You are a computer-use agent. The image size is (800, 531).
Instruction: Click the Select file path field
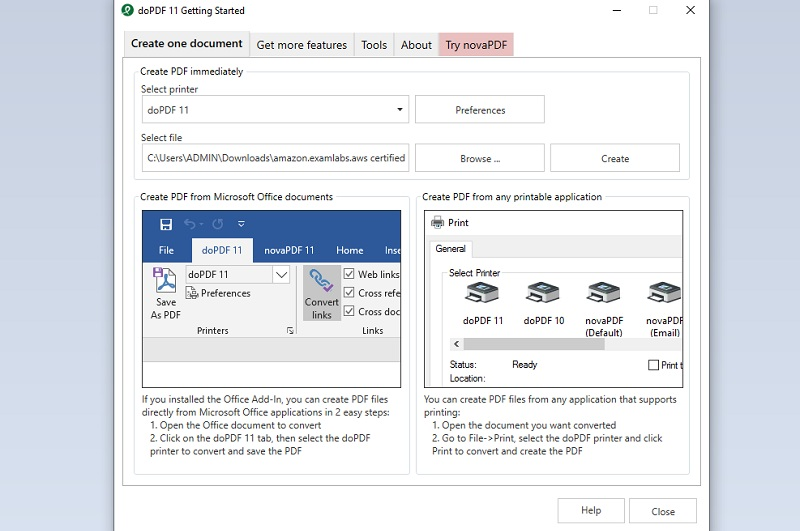point(275,158)
